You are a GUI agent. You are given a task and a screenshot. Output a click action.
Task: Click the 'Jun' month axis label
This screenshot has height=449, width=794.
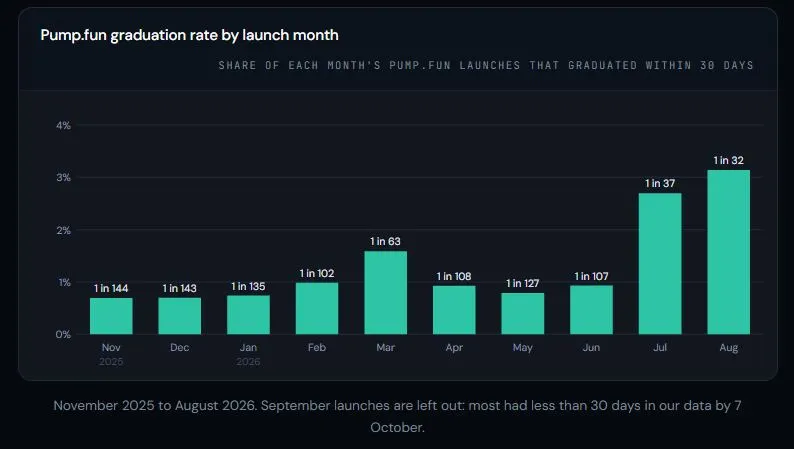pyautogui.click(x=591, y=347)
